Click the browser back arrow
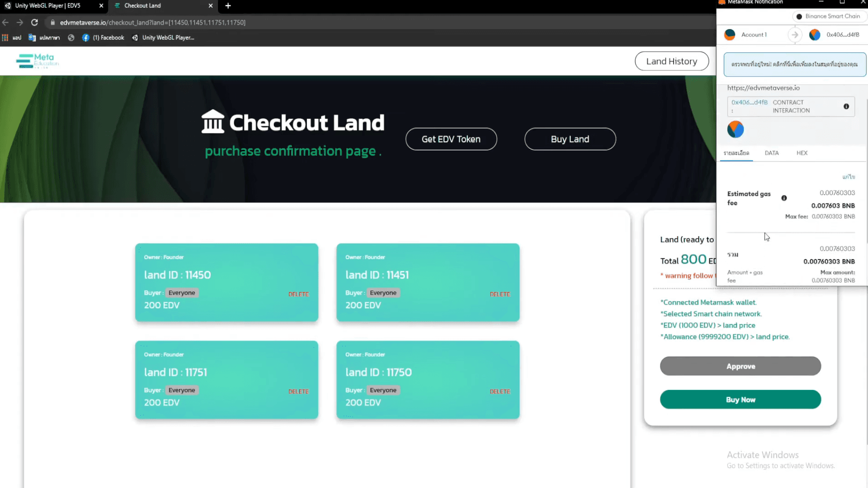This screenshot has width=868, height=488. pyautogui.click(x=6, y=22)
